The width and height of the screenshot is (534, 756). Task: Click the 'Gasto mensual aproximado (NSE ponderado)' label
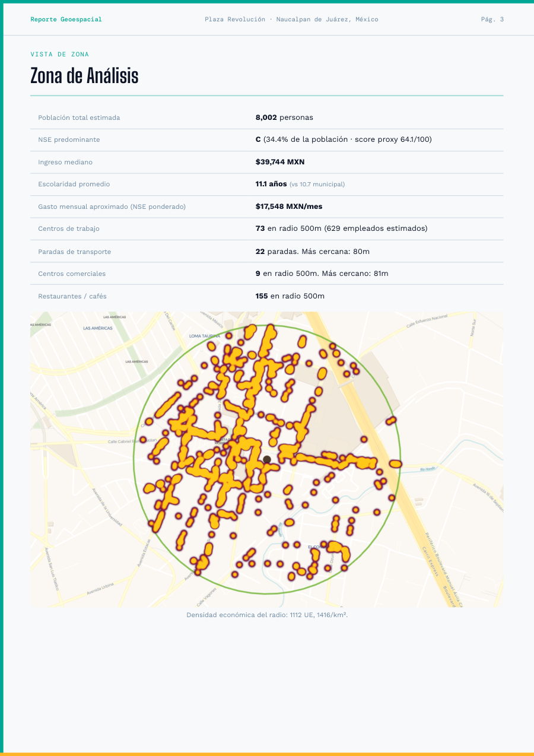(x=112, y=207)
